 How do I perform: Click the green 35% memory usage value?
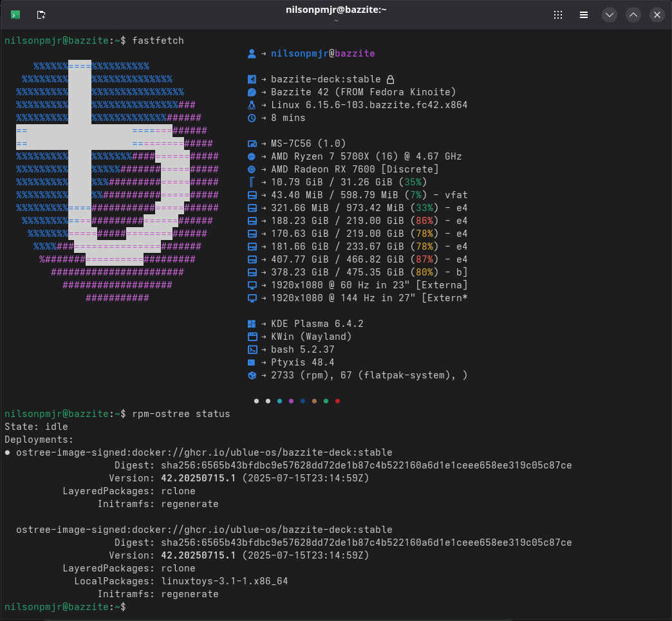click(413, 182)
